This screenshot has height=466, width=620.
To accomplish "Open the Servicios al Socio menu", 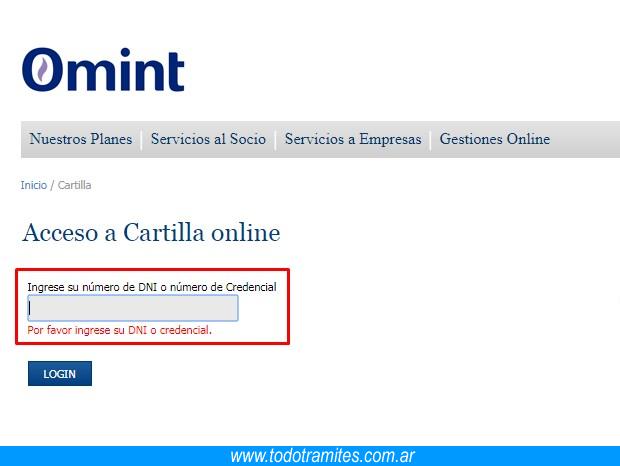I will [x=208, y=139].
